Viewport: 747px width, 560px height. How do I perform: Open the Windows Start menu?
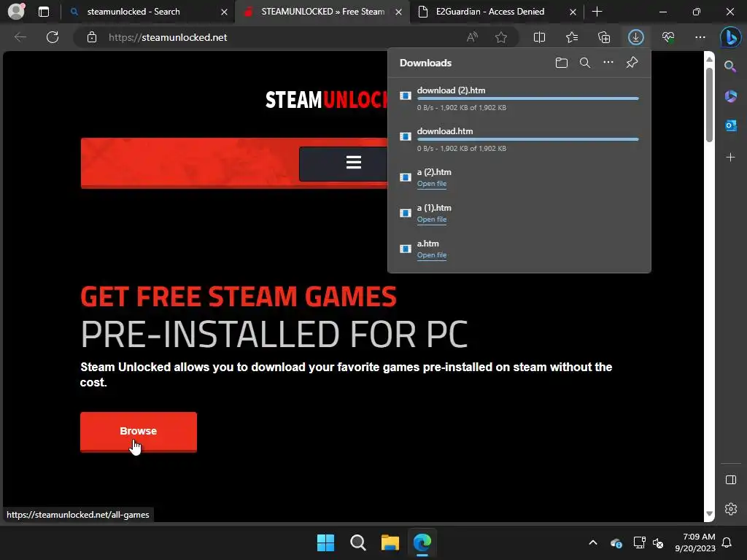(326, 542)
